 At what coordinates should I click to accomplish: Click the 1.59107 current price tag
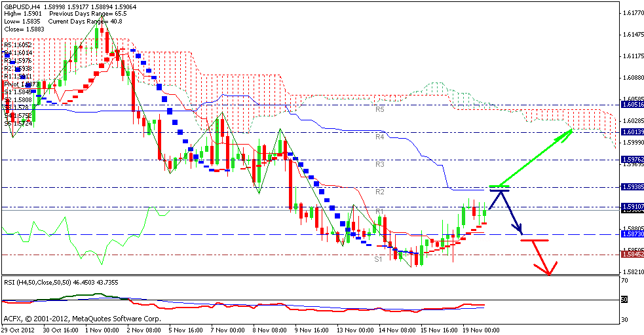click(631, 207)
